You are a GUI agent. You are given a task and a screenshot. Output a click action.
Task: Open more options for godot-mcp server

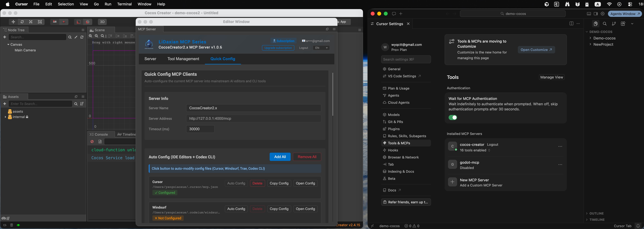560,164
